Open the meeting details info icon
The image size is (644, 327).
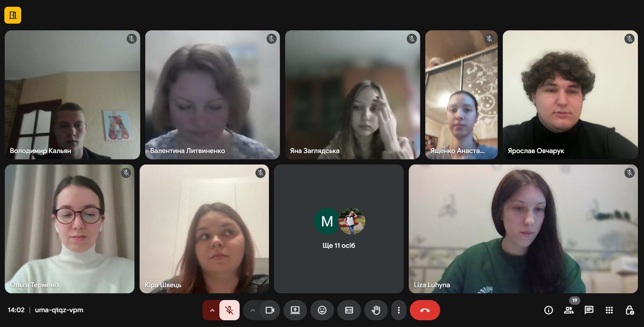coord(549,310)
